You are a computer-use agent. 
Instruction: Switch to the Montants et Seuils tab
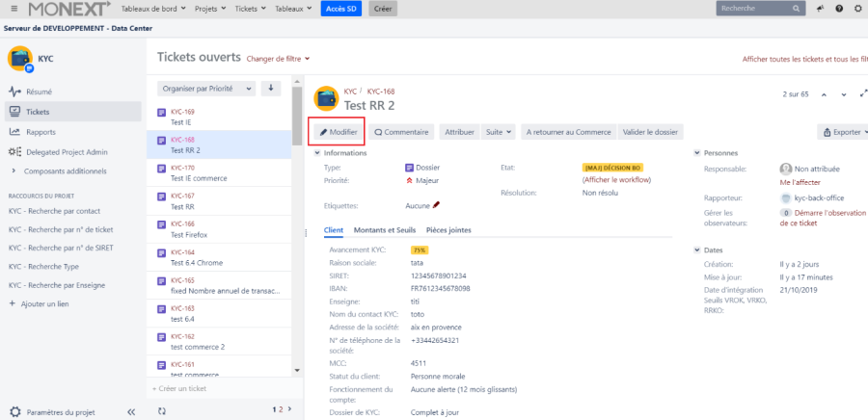point(384,230)
